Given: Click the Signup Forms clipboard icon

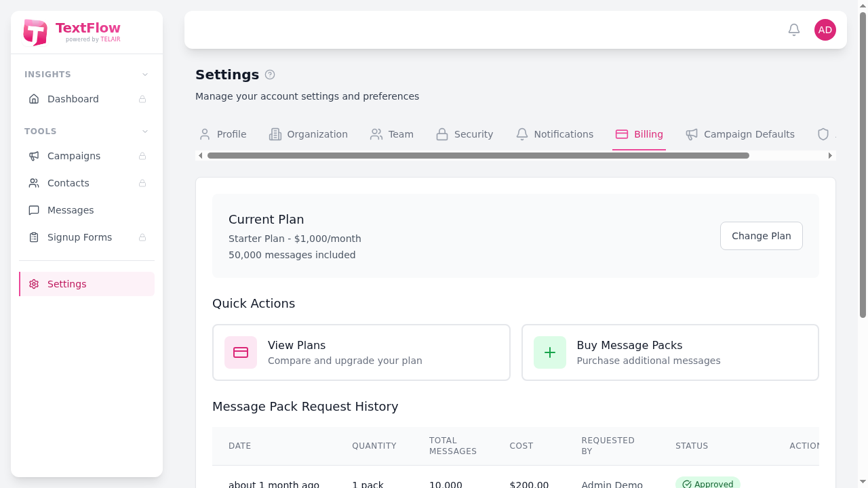Looking at the screenshot, I should (x=34, y=237).
